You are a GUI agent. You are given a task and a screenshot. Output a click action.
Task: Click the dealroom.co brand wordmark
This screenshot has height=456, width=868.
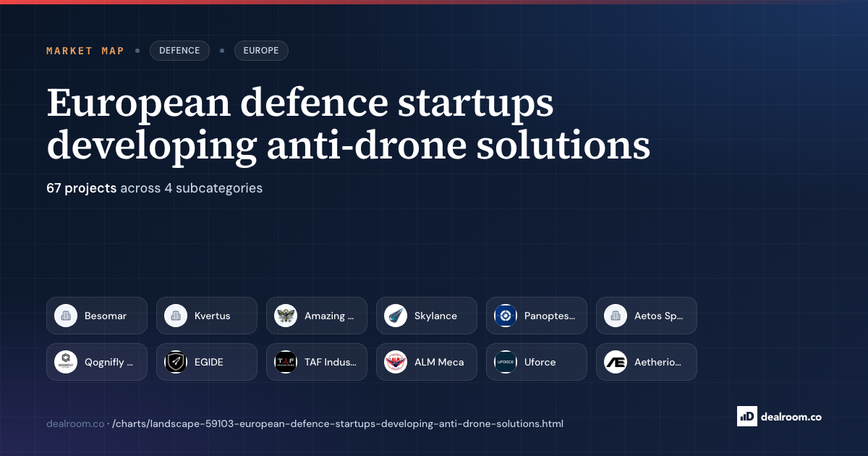tap(791, 417)
